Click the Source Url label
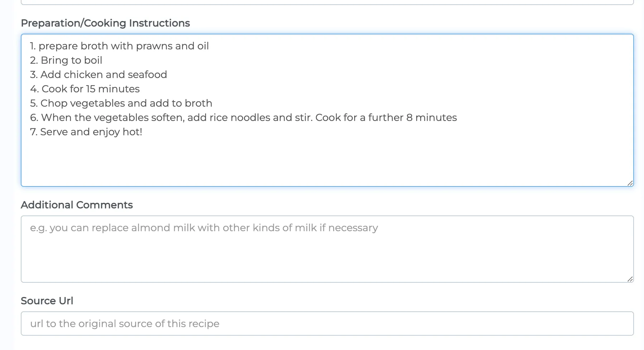The image size is (644, 350). pyautogui.click(x=47, y=301)
